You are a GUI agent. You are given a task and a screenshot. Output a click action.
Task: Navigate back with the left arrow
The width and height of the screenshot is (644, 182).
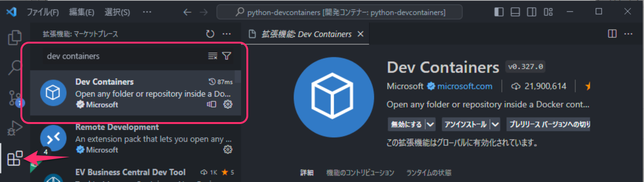(x=187, y=12)
